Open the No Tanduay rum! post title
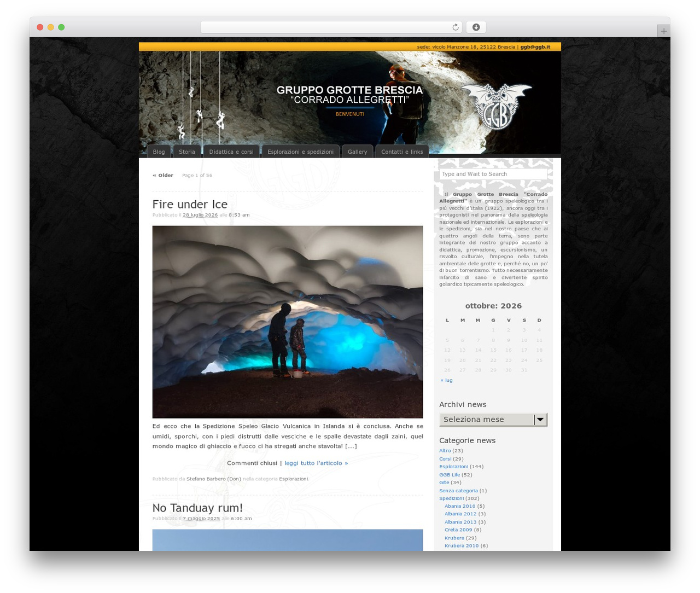This screenshot has height=593, width=700. (x=197, y=508)
